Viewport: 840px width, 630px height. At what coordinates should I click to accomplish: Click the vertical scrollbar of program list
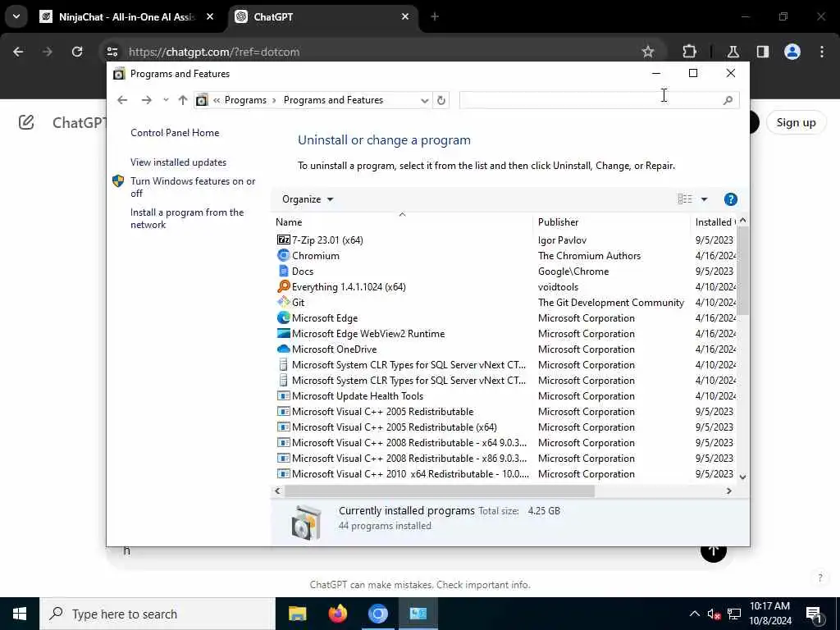pyautogui.click(x=742, y=271)
